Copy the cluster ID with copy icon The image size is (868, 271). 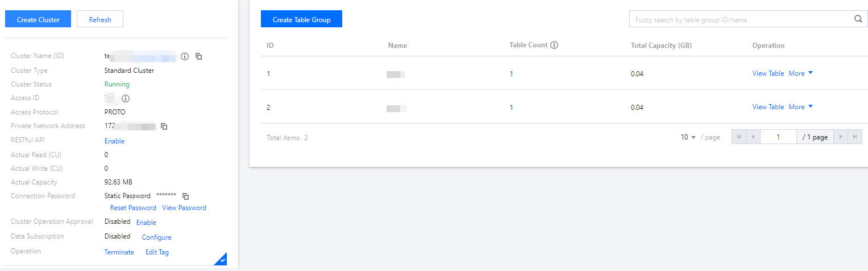click(x=199, y=56)
